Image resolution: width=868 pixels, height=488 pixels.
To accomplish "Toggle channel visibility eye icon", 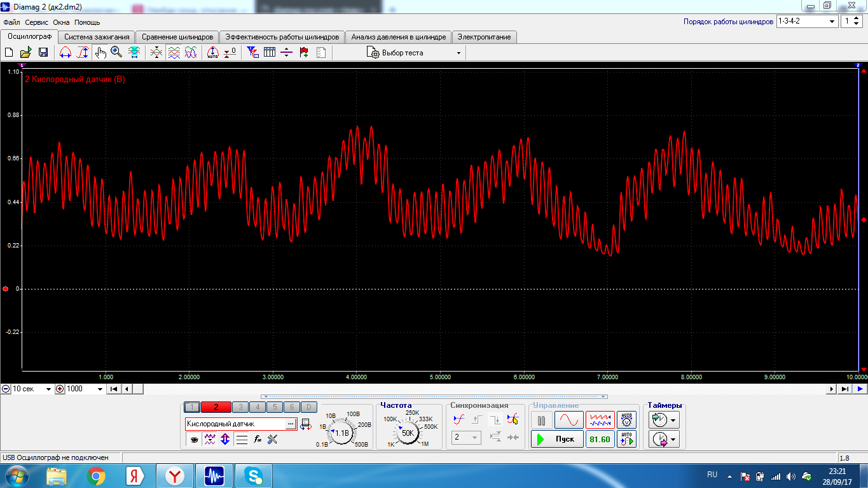I will coord(194,438).
